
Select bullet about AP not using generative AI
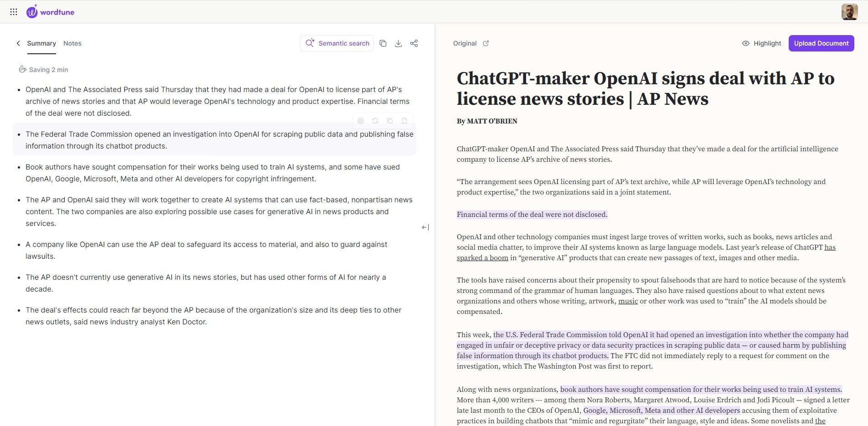(x=206, y=283)
